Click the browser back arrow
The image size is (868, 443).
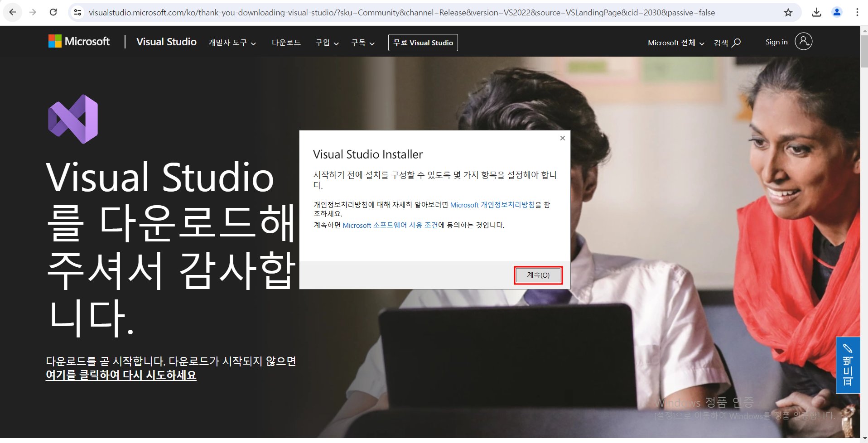(13, 12)
